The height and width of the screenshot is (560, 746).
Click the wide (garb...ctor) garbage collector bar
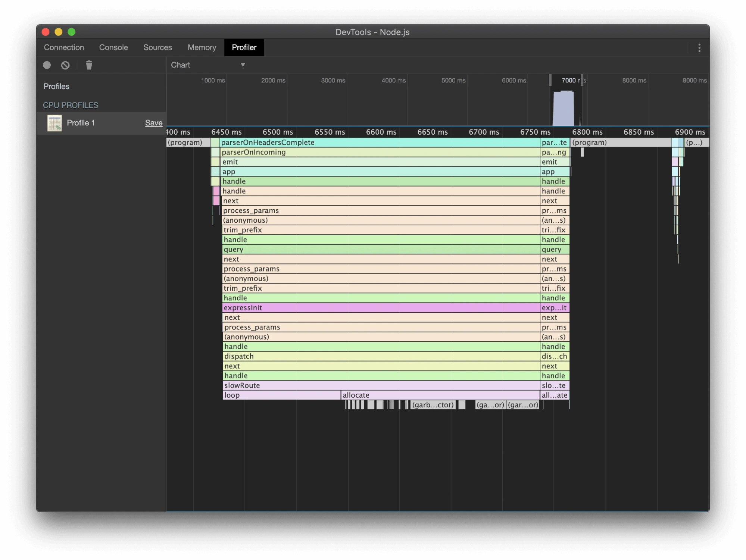click(x=433, y=405)
